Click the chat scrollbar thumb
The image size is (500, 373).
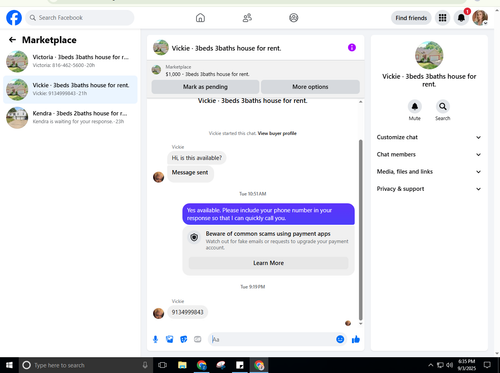[360, 230]
